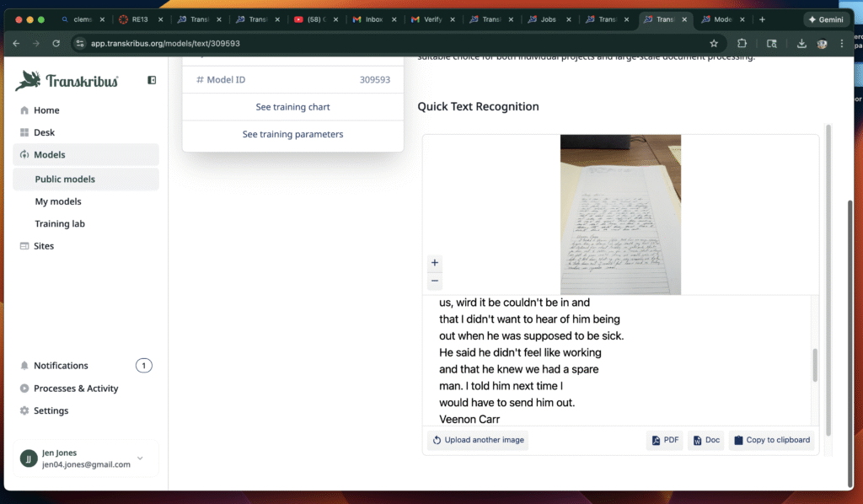Export the transcription as PDF
863x504 pixels.
664,440
